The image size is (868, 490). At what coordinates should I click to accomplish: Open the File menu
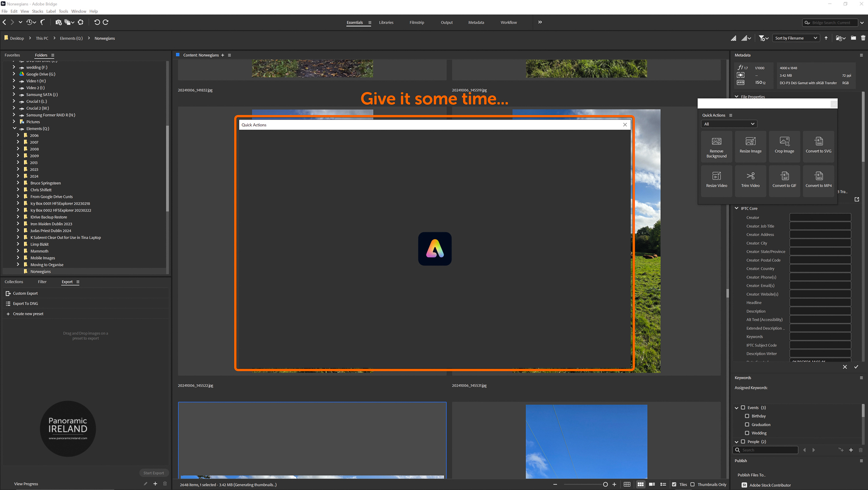click(x=4, y=11)
